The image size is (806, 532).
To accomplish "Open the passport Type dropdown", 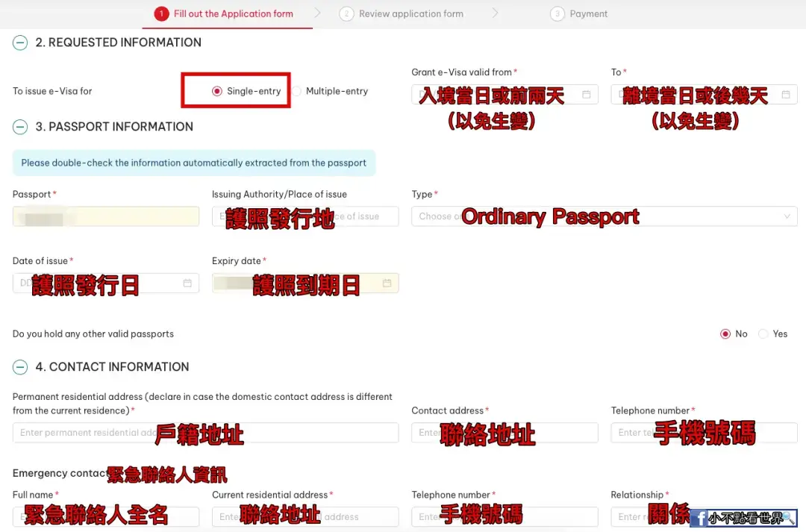I will tap(604, 216).
